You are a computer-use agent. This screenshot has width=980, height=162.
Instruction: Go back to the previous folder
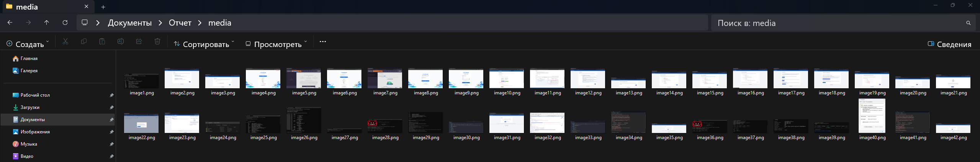click(x=10, y=23)
